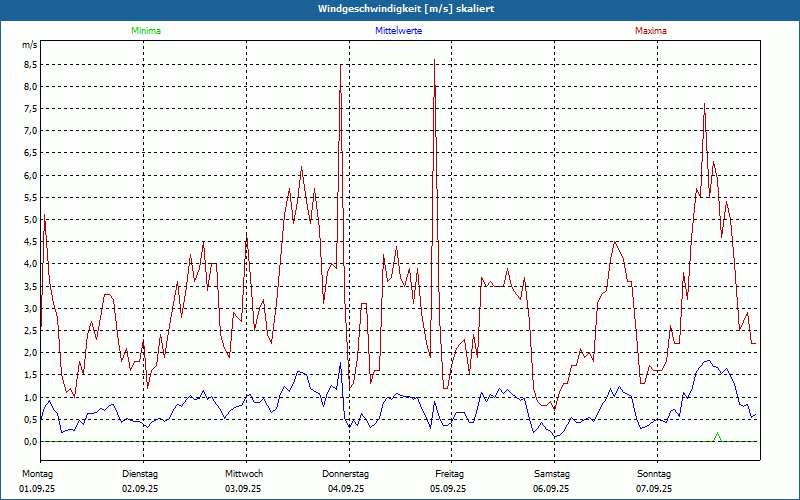Click the small green minima spike on Sunday
Viewport: 800px width, 500px height.
tap(718, 436)
